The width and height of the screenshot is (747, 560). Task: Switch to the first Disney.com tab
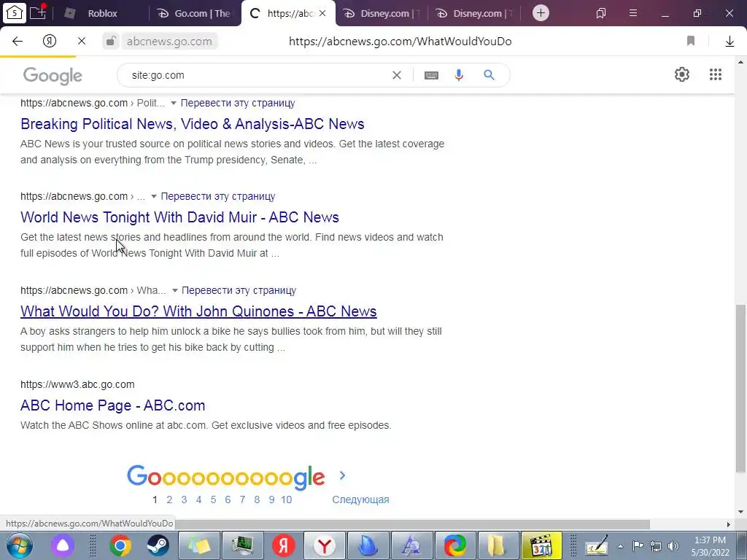point(382,13)
